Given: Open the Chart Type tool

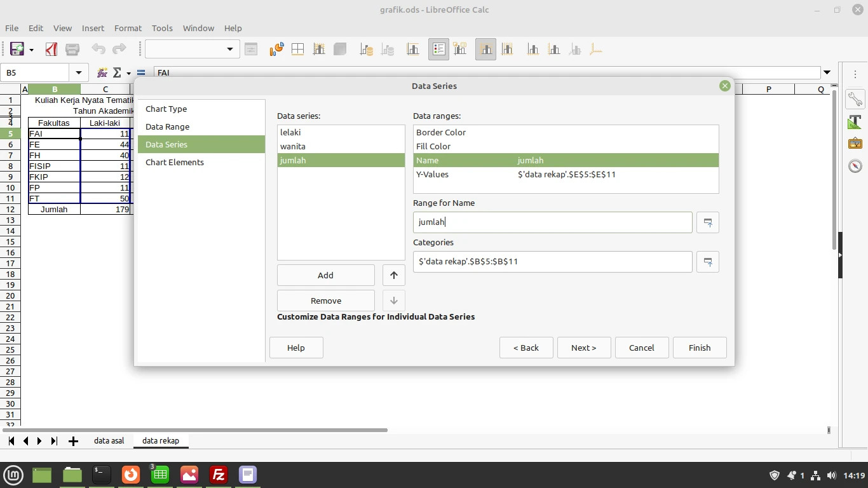Looking at the screenshot, I should tap(276, 50).
